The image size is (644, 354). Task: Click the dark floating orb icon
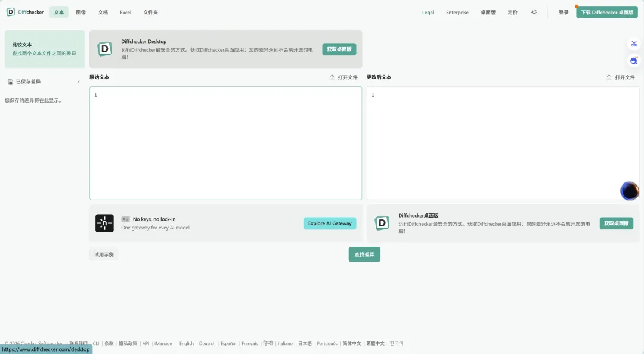[629, 191]
